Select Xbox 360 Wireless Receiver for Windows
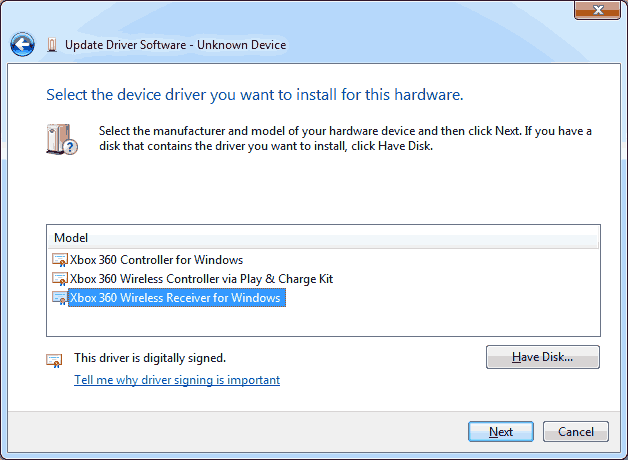 [176, 298]
